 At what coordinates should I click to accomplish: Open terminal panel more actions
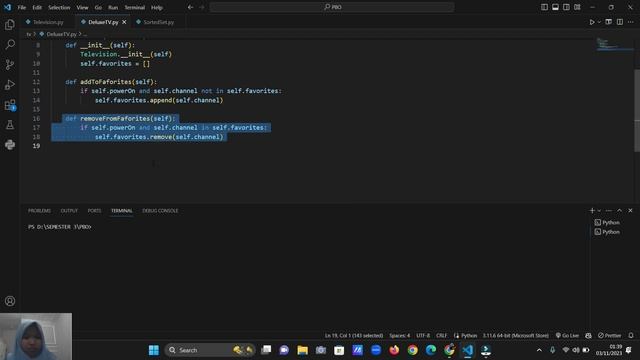(x=609, y=211)
